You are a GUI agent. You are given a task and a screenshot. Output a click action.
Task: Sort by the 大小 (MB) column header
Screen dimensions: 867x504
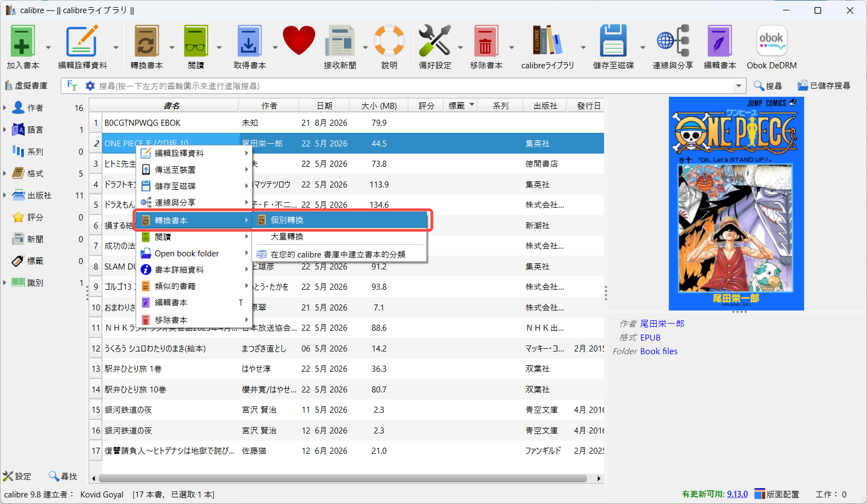point(379,106)
